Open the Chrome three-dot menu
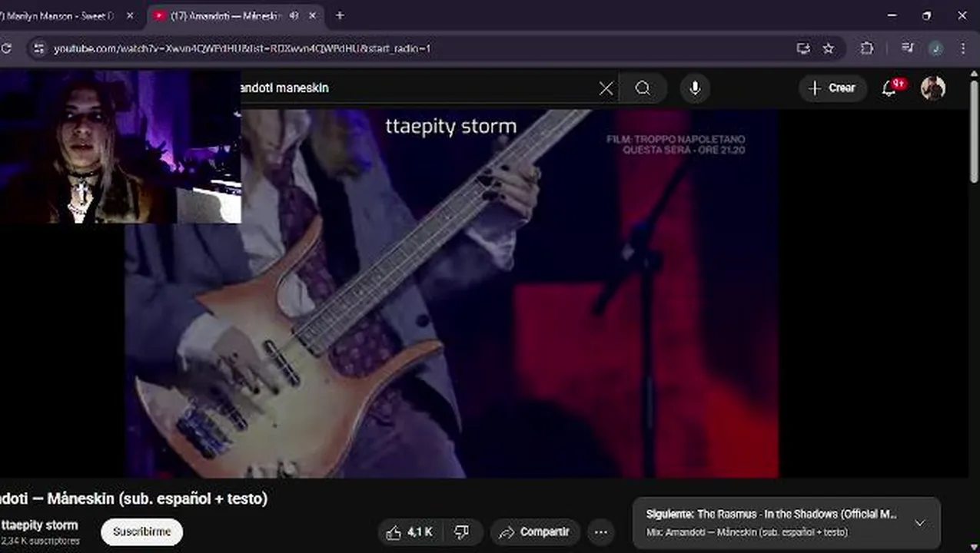 coord(963,48)
